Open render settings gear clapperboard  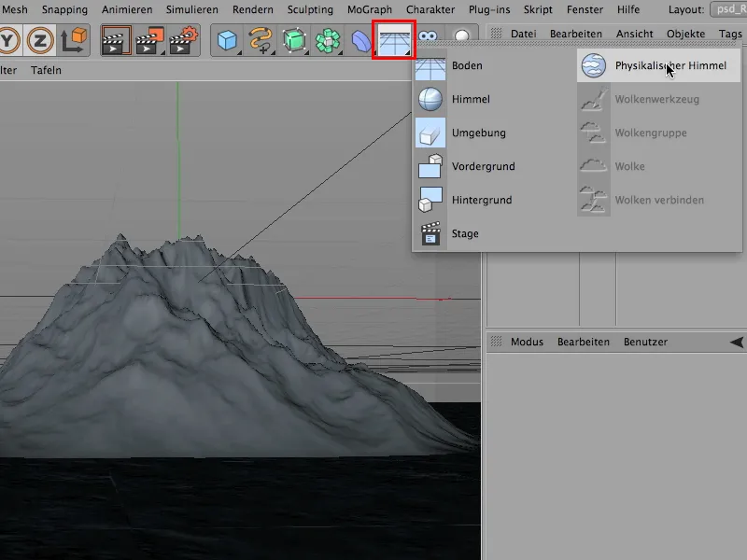click(x=183, y=41)
